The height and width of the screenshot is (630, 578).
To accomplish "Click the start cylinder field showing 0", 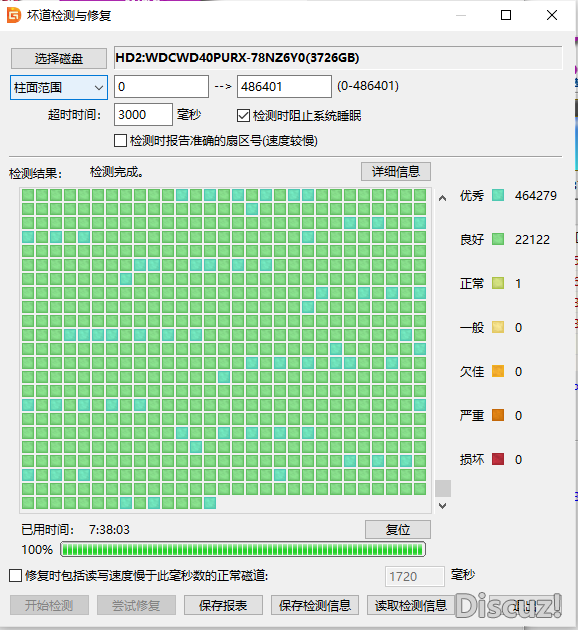I will click(x=161, y=86).
